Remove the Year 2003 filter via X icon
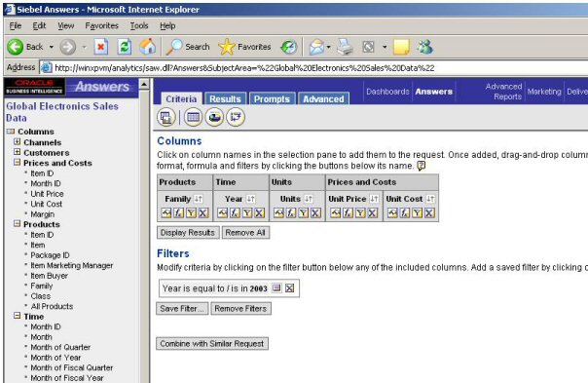 click(289, 288)
